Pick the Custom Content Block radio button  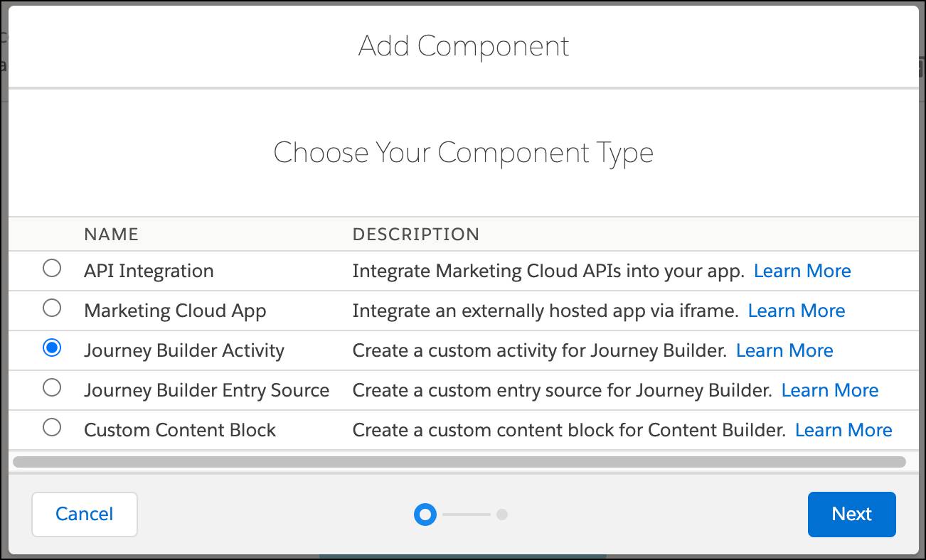pyautogui.click(x=52, y=428)
